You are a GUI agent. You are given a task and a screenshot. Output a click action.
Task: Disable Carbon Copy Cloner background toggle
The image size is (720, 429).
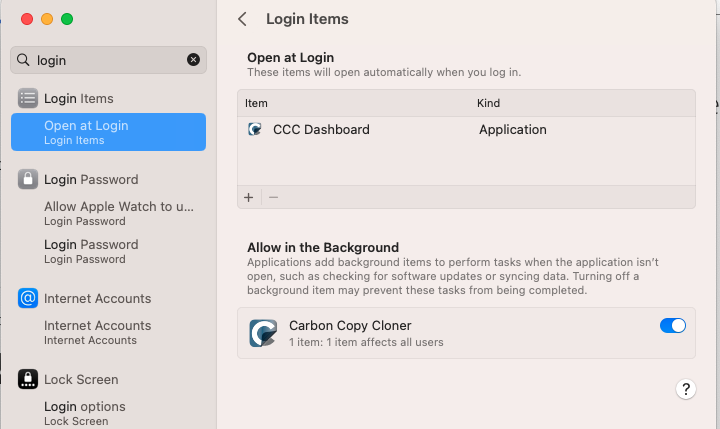[673, 325]
